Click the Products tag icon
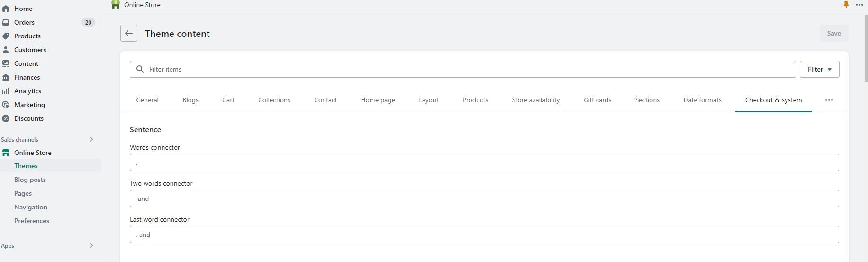The image size is (868, 262). (6, 36)
